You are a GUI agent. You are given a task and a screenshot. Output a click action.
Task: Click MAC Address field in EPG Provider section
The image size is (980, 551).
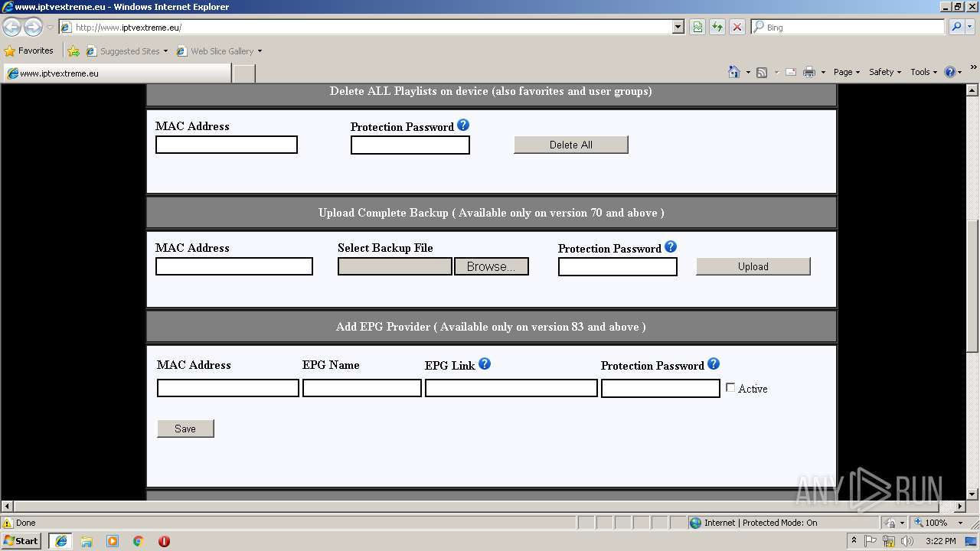point(228,388)
